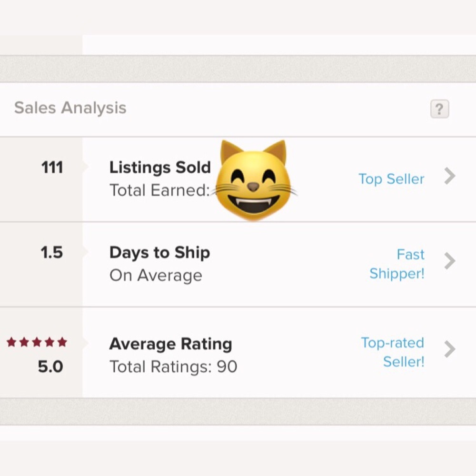Viewport: 476px width, 476px height.
Task: Click the grinning cat emoji sticker
Action: tap(253, 180)
